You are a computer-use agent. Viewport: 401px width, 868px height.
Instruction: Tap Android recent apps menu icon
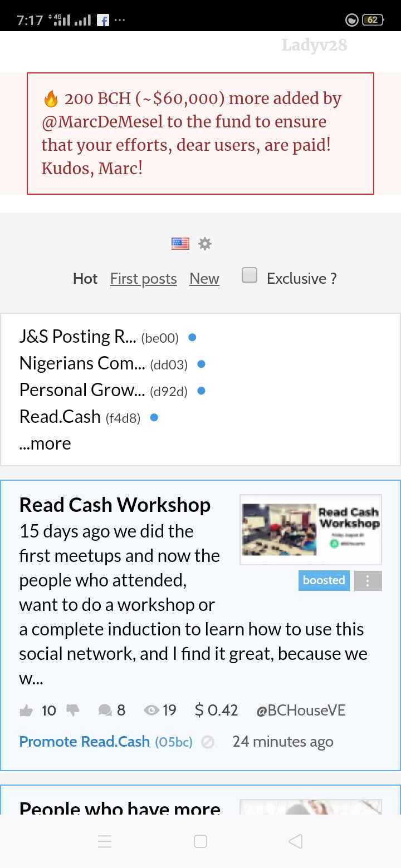[x=105, y=841]
